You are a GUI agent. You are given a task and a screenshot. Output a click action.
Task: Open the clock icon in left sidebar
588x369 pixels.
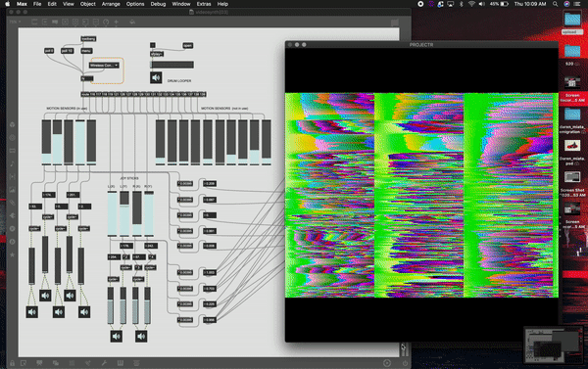(12, 242)
